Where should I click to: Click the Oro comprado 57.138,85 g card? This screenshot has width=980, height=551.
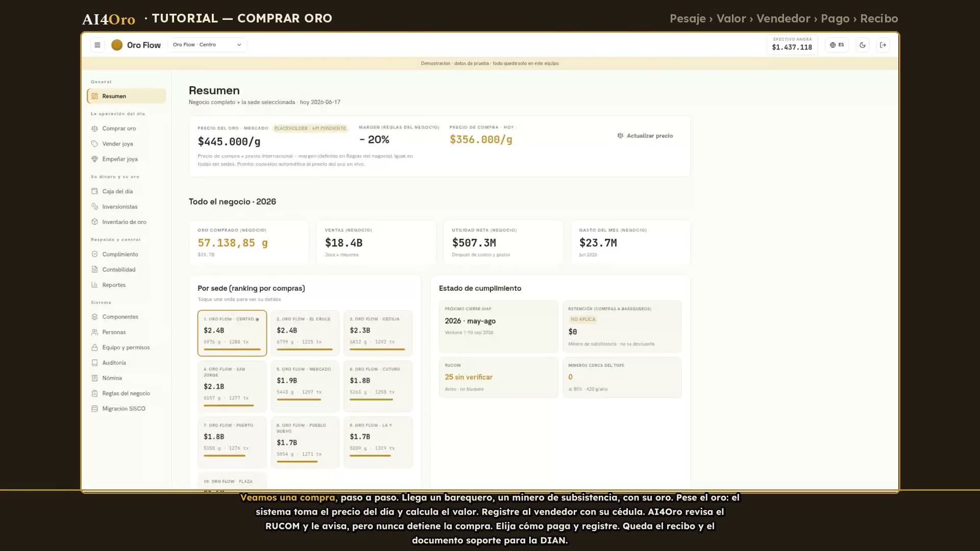pyautogui.click(x=249, y=242)
